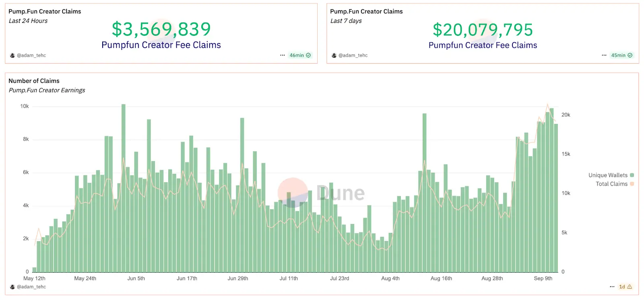Click the Number of Claims chart title
This screenshot has height=300, width=644.
(x=34, y=81)
